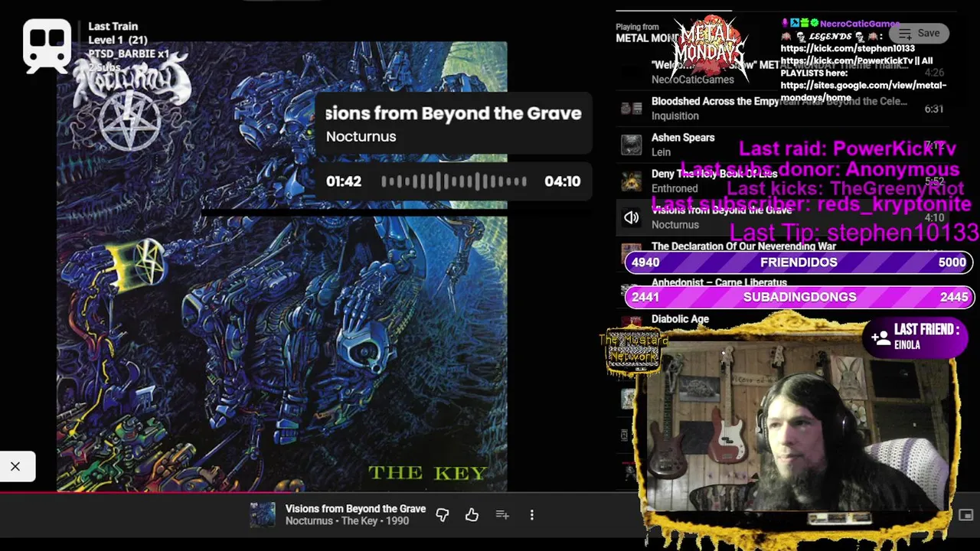This screenshot has height=551, width=980.
Task: Click the FRIENDIDOS goal progress bar
Action: pos(799,262)
